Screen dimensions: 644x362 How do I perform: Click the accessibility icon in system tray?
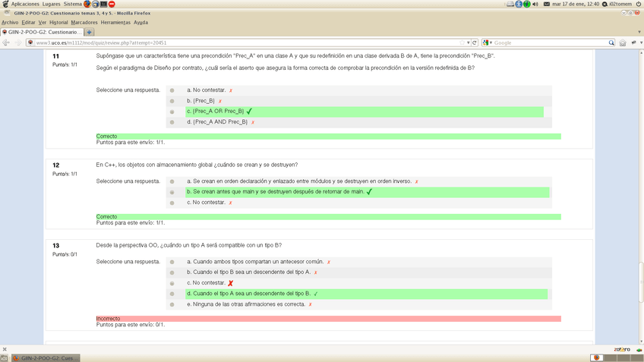tap(519, 4)
